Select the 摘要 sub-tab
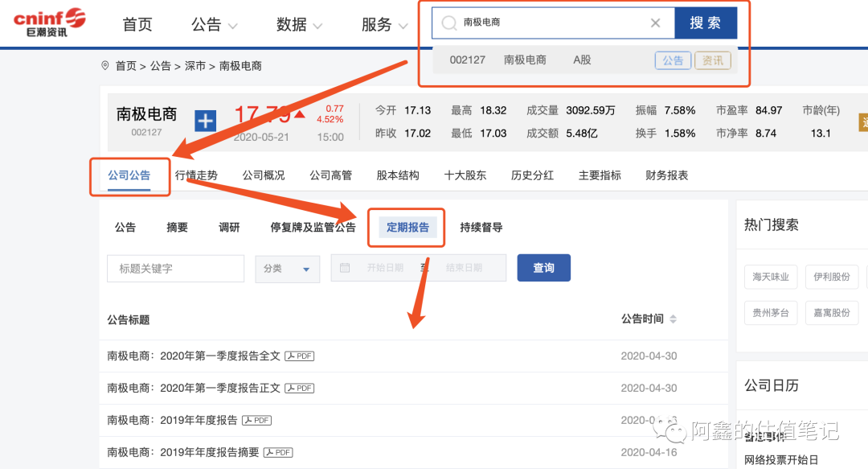This screenshot has width=868, height=469. click(177, 228)
